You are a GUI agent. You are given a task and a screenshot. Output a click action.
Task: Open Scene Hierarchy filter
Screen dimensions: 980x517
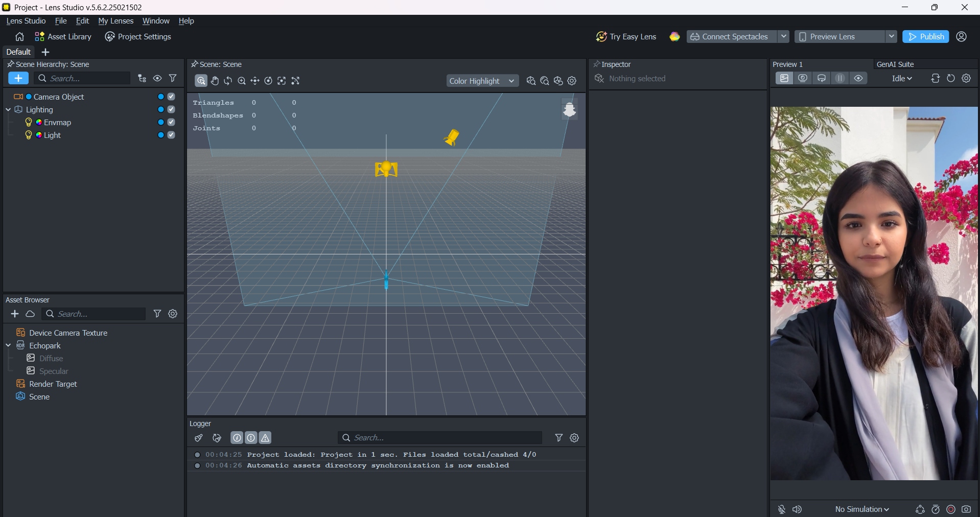coord(173,78)
